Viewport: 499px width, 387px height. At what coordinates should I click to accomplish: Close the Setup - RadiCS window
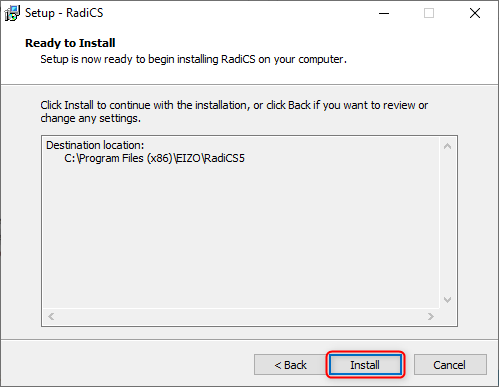tap(475, 13)
